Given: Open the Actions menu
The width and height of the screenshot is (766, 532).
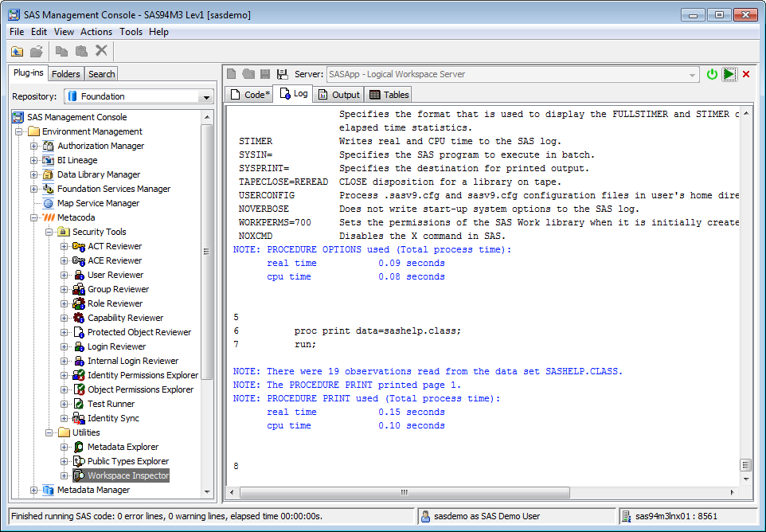Looking at the screenshot, I should click(96, 32).
